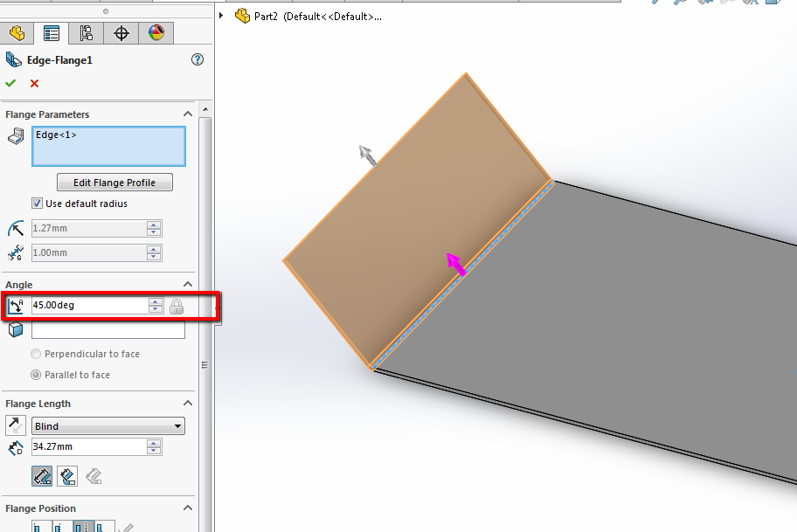Switch to the FeatureManager design tree tab
The height and width of the screenshot is (532, 797).
(17, 33)
